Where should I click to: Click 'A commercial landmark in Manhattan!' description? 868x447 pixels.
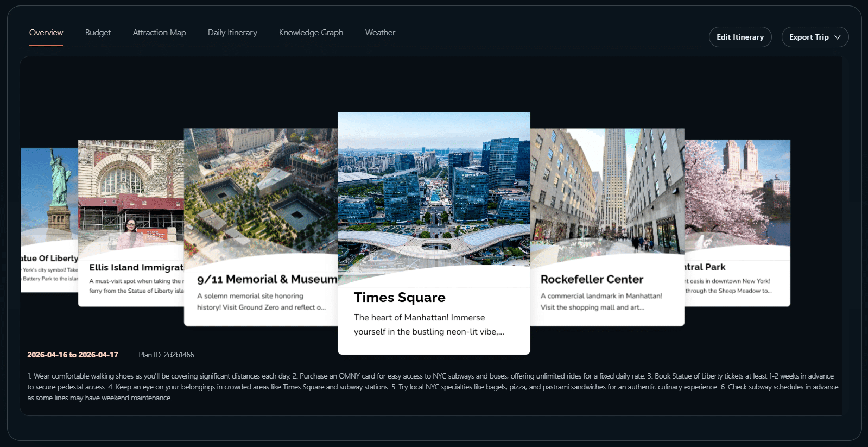(601, 296)
